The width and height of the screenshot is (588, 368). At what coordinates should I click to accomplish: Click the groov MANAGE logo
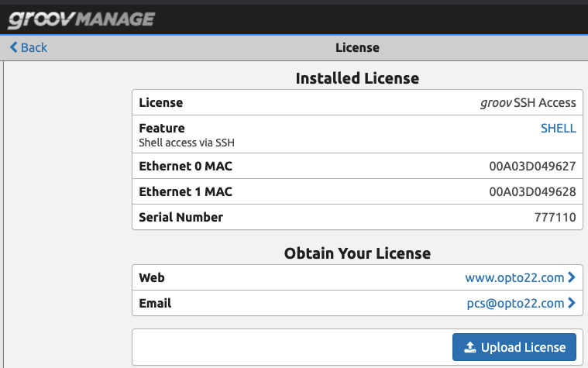[81, 19]
